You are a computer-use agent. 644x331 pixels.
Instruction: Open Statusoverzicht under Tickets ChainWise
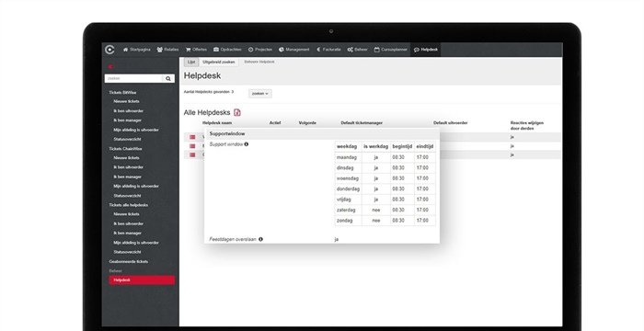[x=127, y=196]
